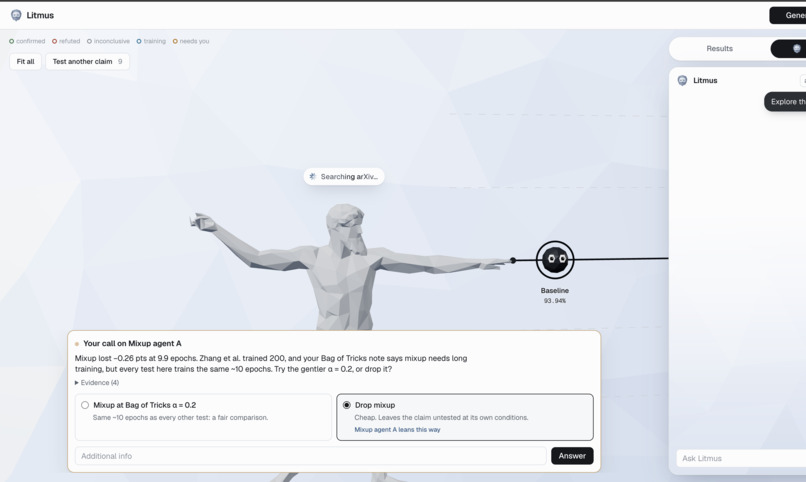Select the Baseline node face icon
The image size is (806, 482).
click(x=555, y=259)
